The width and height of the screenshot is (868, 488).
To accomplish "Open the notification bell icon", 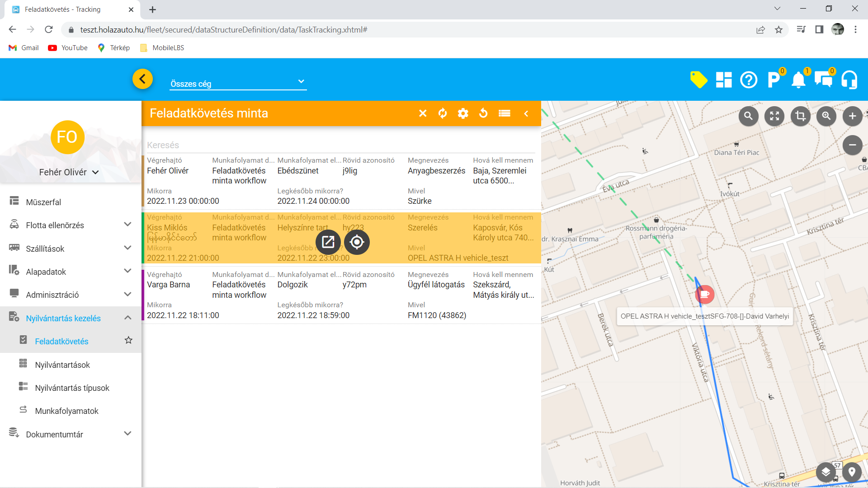I will tap(798, 80).
